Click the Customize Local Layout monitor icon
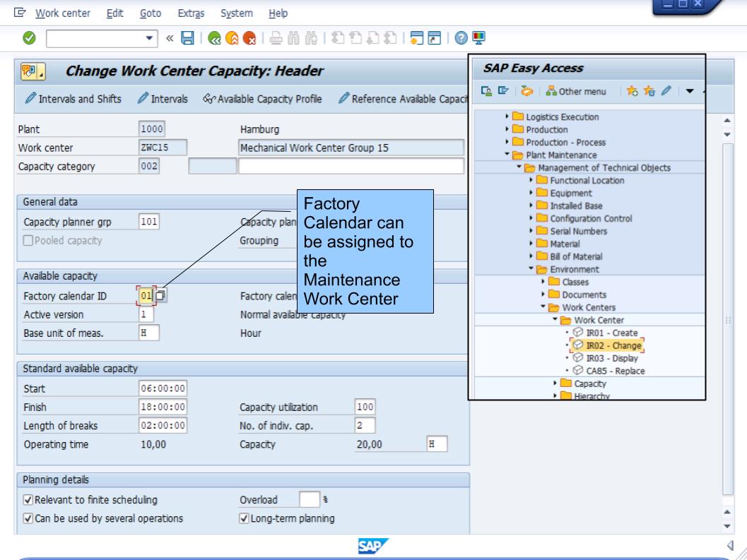The height and width of the screenshot is (560, 747). tap(478, 38)
